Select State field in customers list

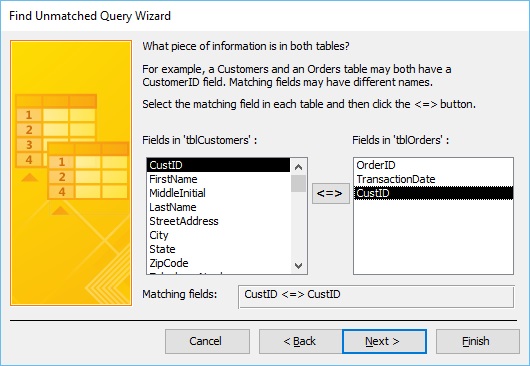219,249
